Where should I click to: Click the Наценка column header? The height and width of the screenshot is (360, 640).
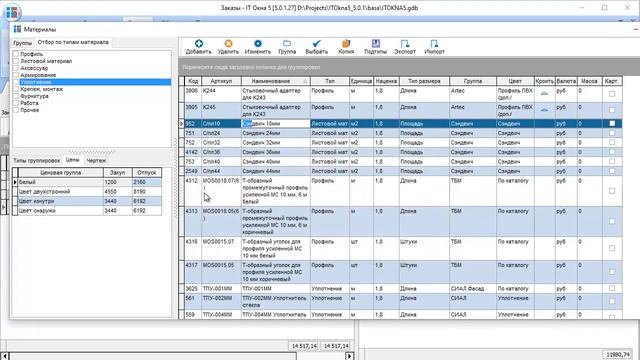tap(386, 81)
